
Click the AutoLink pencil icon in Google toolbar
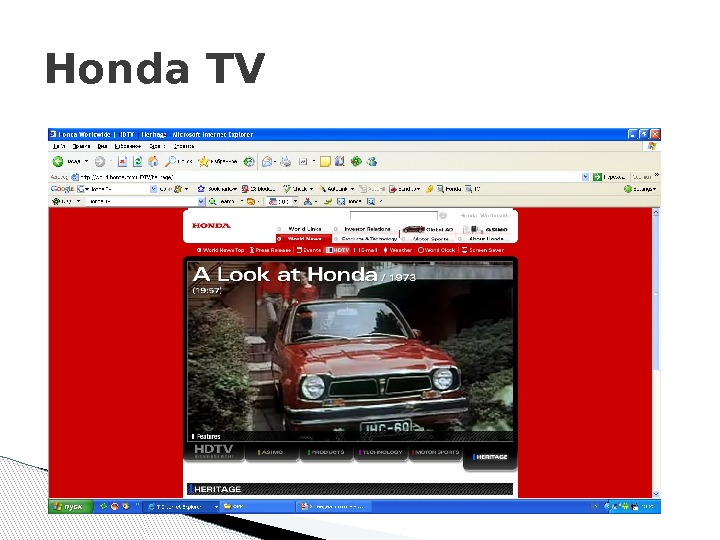322,189
